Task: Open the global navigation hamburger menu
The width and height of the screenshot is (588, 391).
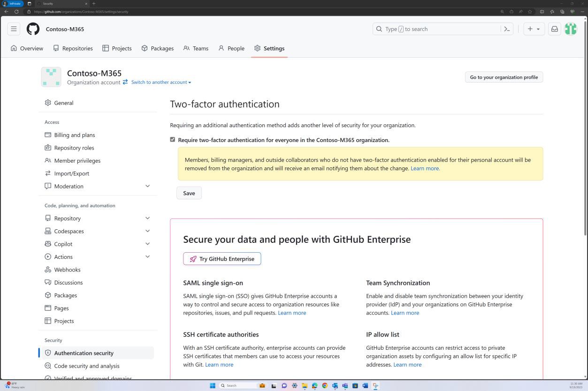Action: coord(14,29)
